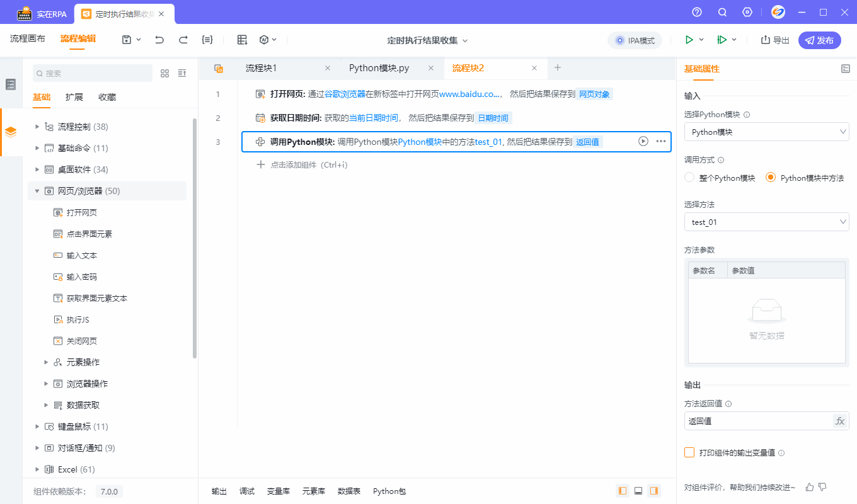
Task: Open settings via the gear icon
Action: click(x=747, y=12)
